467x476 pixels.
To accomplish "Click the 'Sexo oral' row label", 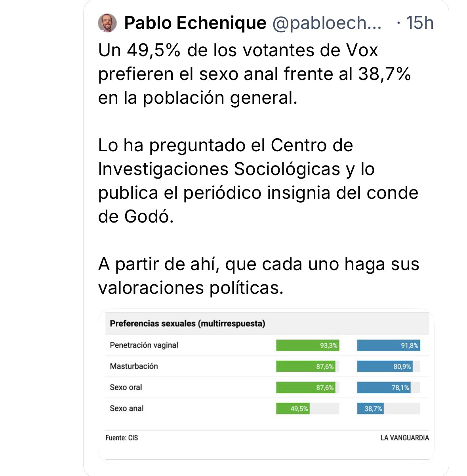I will click(126, 387).
